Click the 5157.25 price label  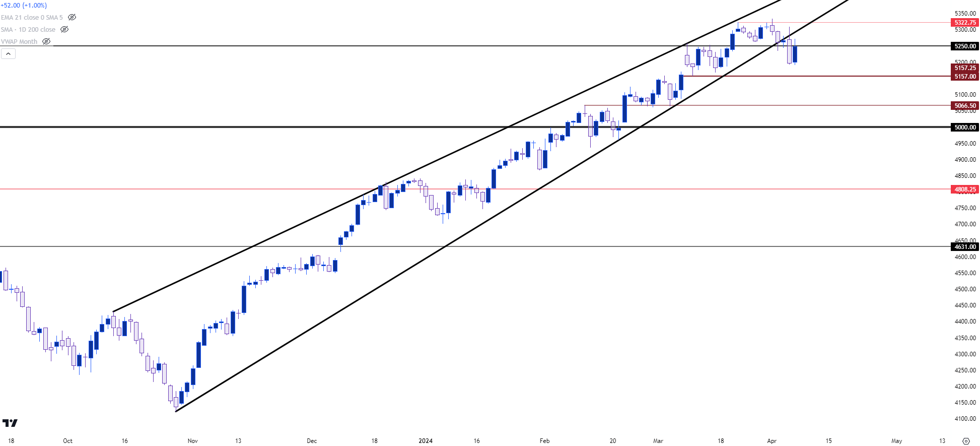pos(965,68)
